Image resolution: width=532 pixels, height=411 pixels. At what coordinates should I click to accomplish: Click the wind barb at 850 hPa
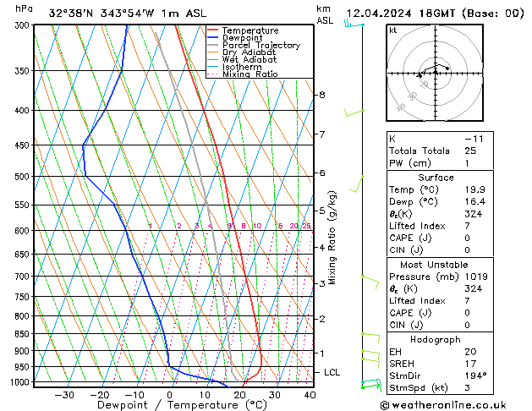click(x=370, y=338)
